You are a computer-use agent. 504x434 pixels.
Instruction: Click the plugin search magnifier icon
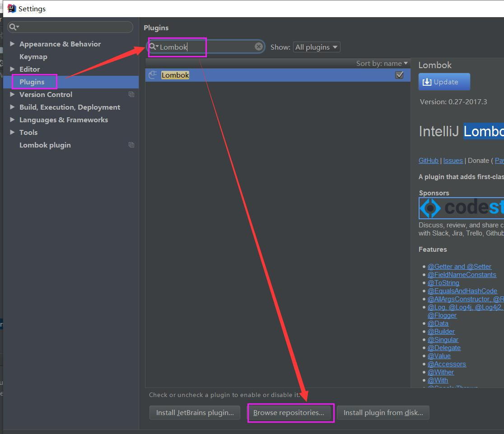pyautogui.click(x=154, y=47)
